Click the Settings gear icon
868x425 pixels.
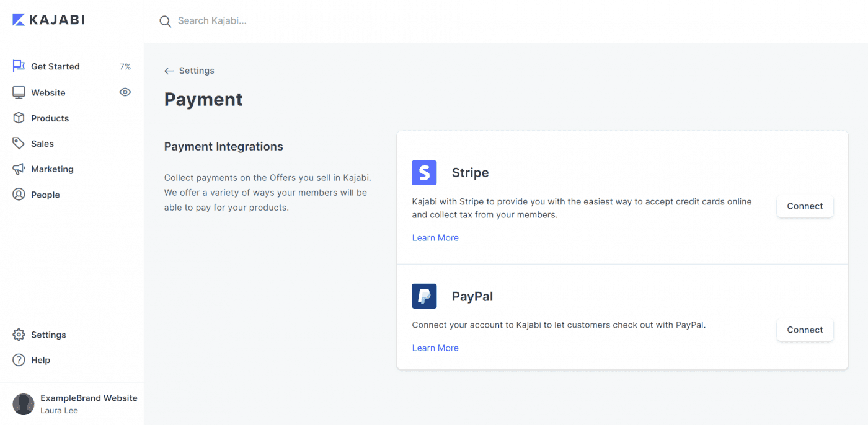pos(19,335)
